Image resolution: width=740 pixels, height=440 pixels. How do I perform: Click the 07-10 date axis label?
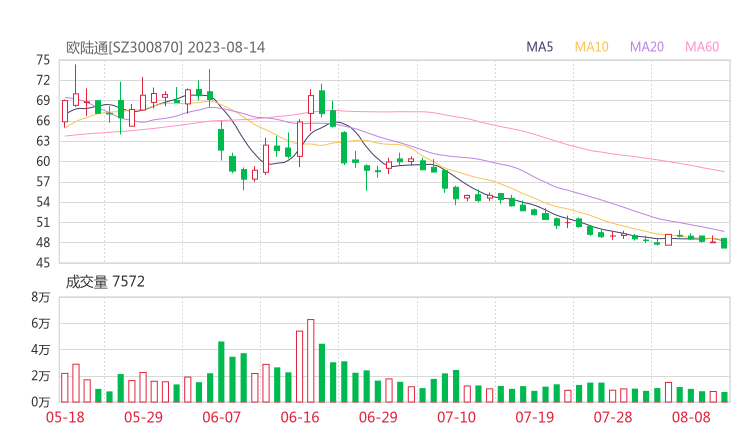456,417
